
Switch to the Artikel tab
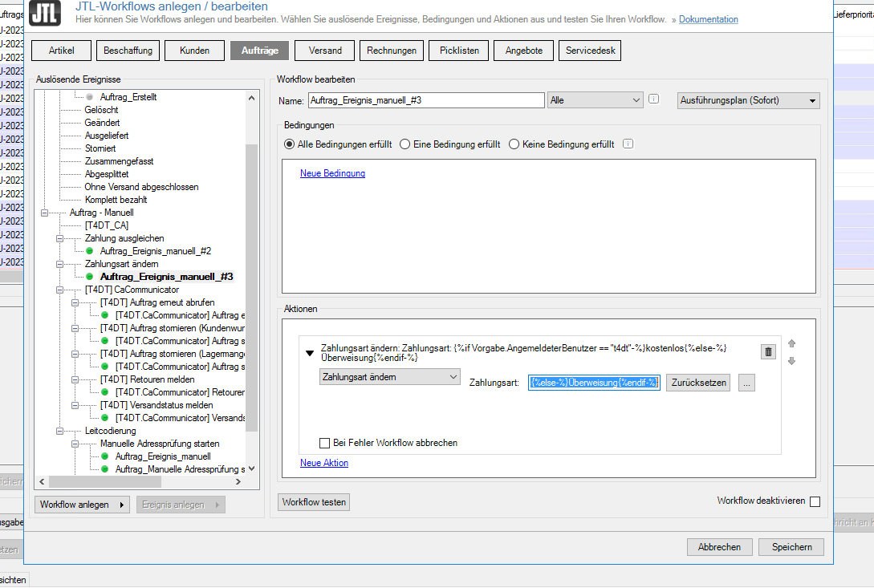61,51
